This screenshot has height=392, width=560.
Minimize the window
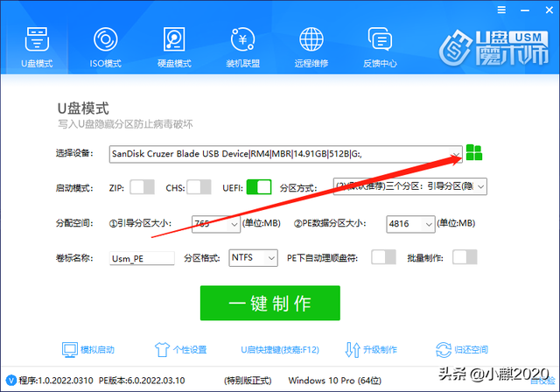[525, 10]
